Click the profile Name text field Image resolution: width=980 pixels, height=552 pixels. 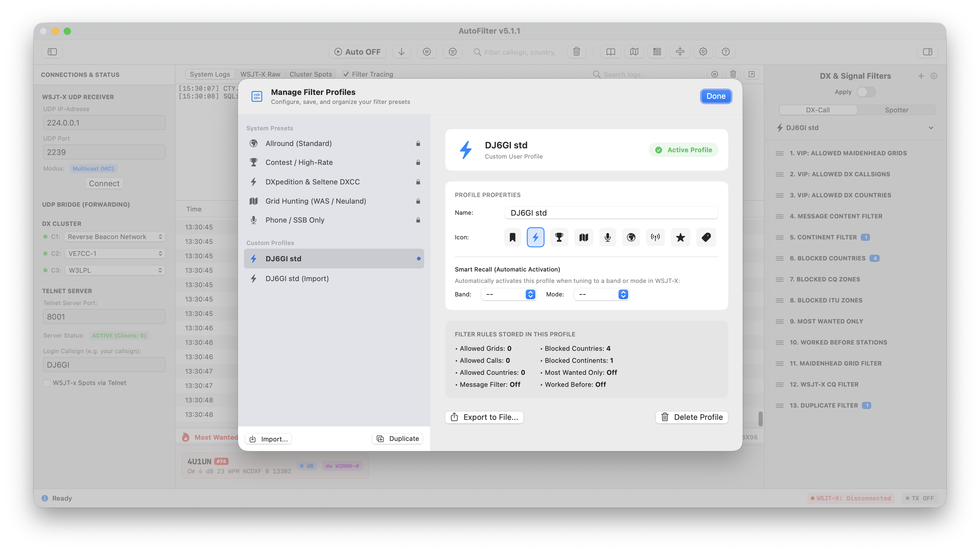(611, 213)
